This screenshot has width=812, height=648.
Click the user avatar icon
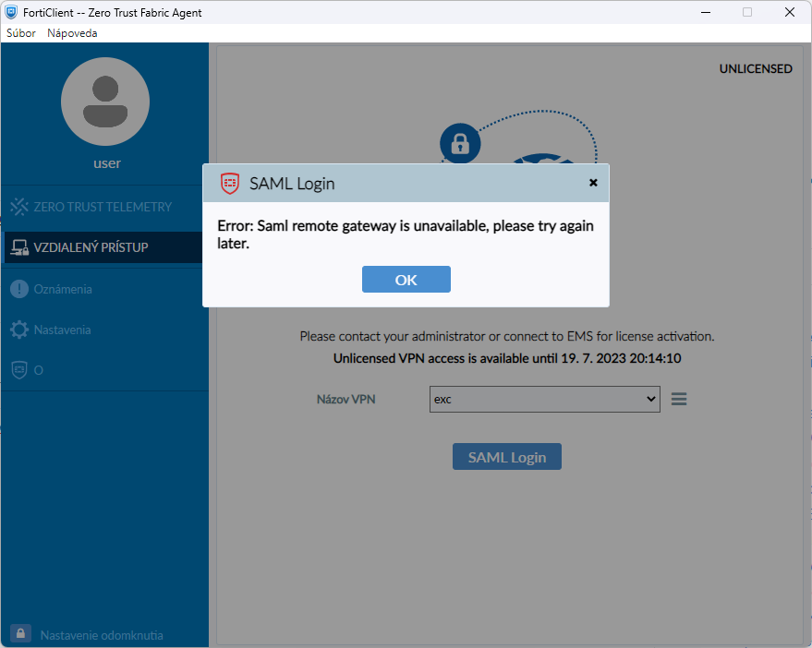click(105, 102)
